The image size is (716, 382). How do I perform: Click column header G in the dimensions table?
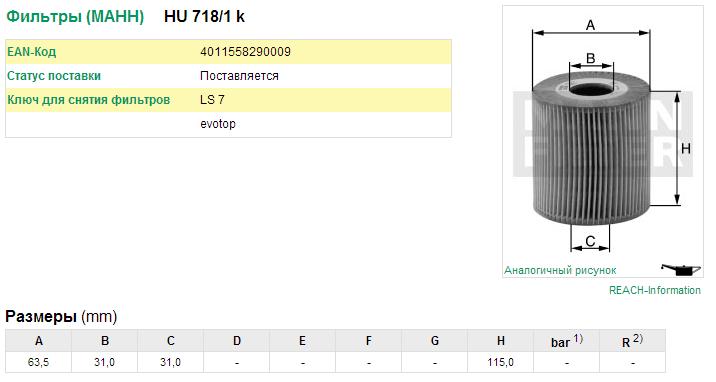[434, 341]
